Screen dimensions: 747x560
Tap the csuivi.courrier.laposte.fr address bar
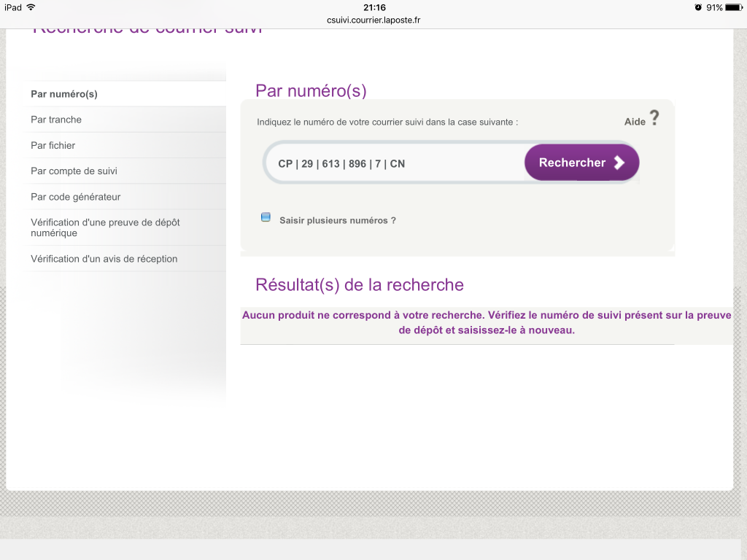(373, 20)
